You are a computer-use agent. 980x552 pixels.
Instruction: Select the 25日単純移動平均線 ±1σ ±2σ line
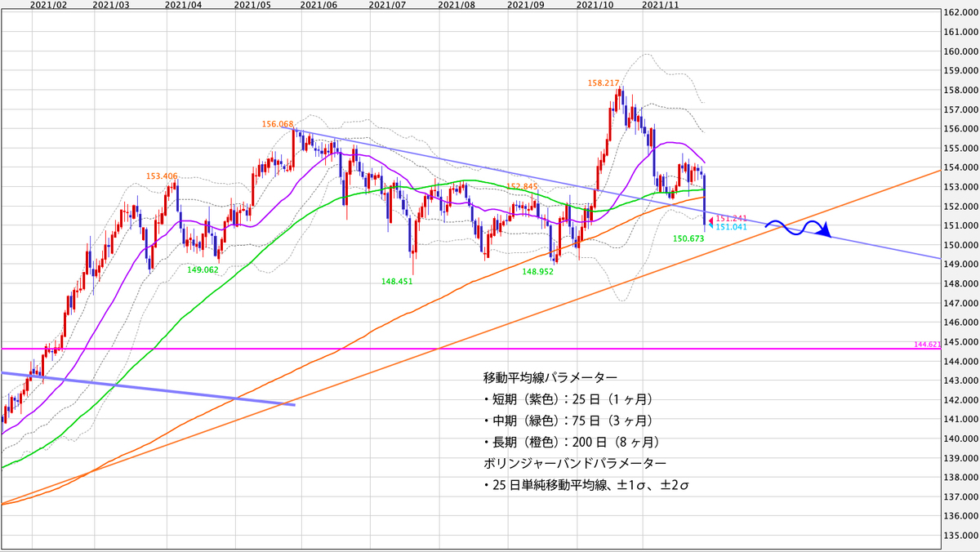588,486
